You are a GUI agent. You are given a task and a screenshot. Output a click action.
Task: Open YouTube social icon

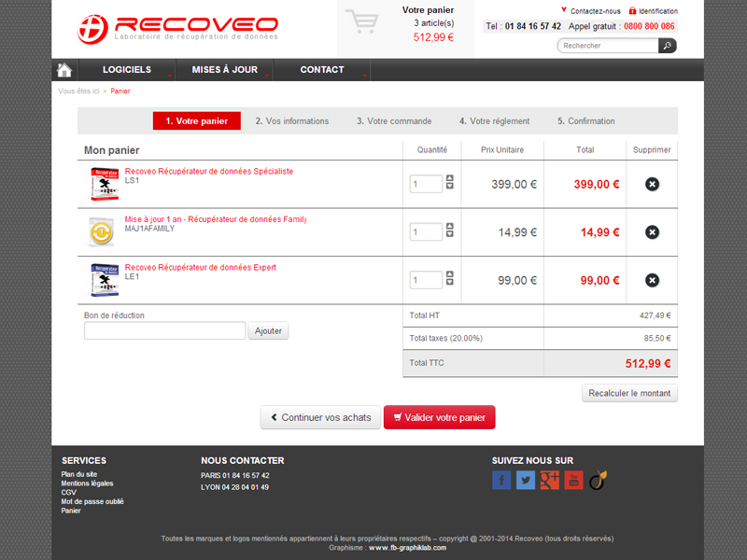573,480
